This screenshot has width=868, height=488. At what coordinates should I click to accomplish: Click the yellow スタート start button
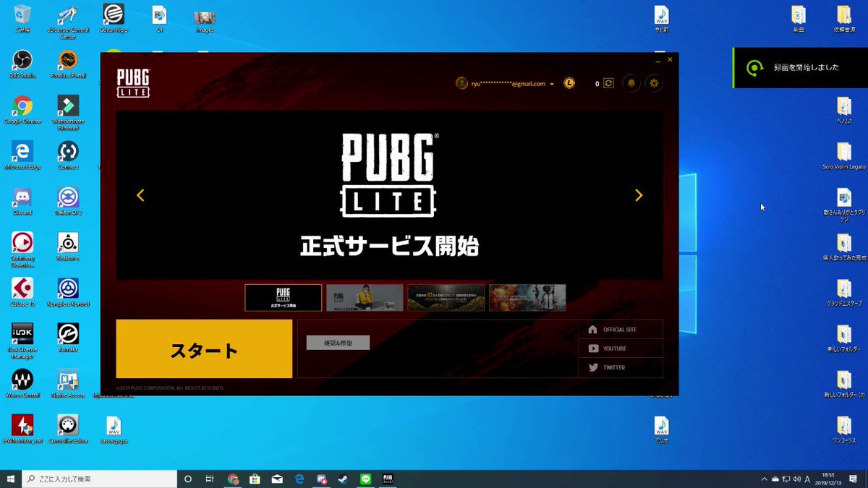pos(204,349)
